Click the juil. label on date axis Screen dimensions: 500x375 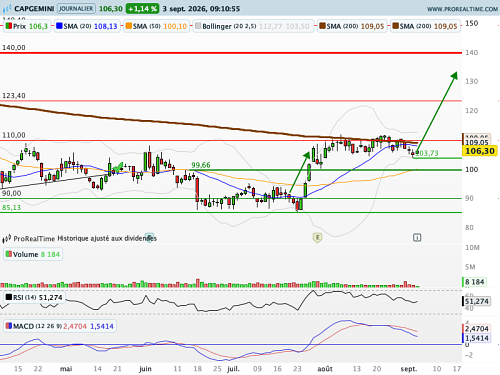[x=233, y=369]
